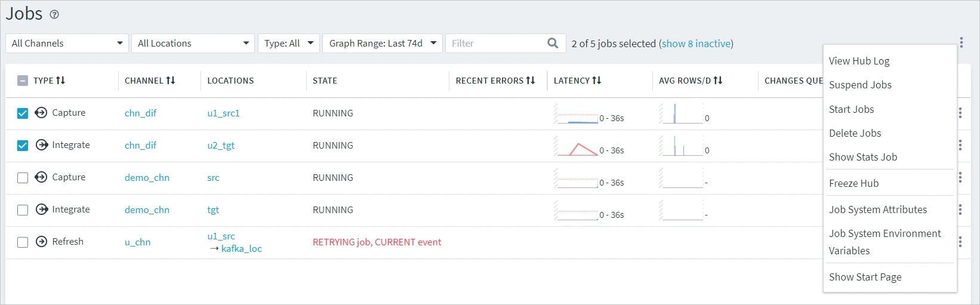Open row options for the Refresh job
This screenshot has height=305, width=980.
coord(960,242)
